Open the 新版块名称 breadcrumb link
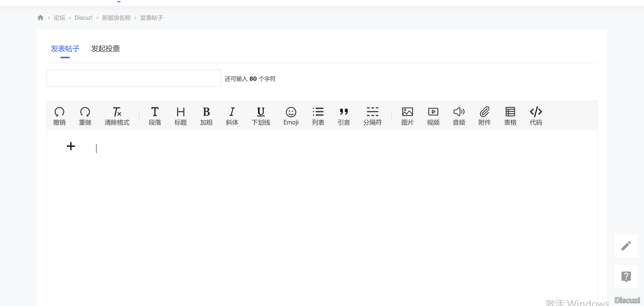The width and height of the screenshot is (644, 306). click(x=116, y=18)
